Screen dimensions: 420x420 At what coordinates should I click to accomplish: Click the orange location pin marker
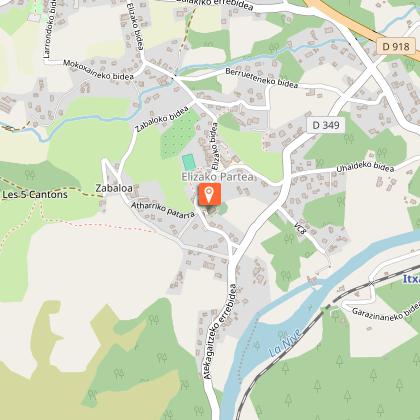click(209, 194)
